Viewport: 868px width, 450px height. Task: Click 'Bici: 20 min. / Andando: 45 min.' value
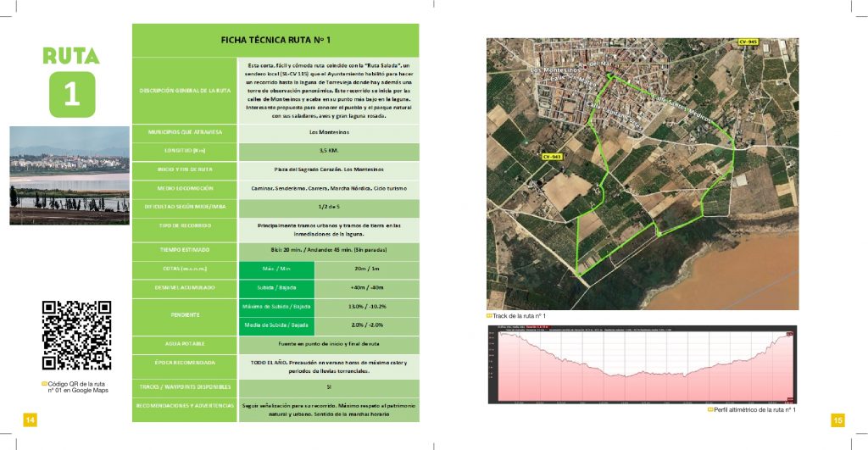(x=329, y=250)
